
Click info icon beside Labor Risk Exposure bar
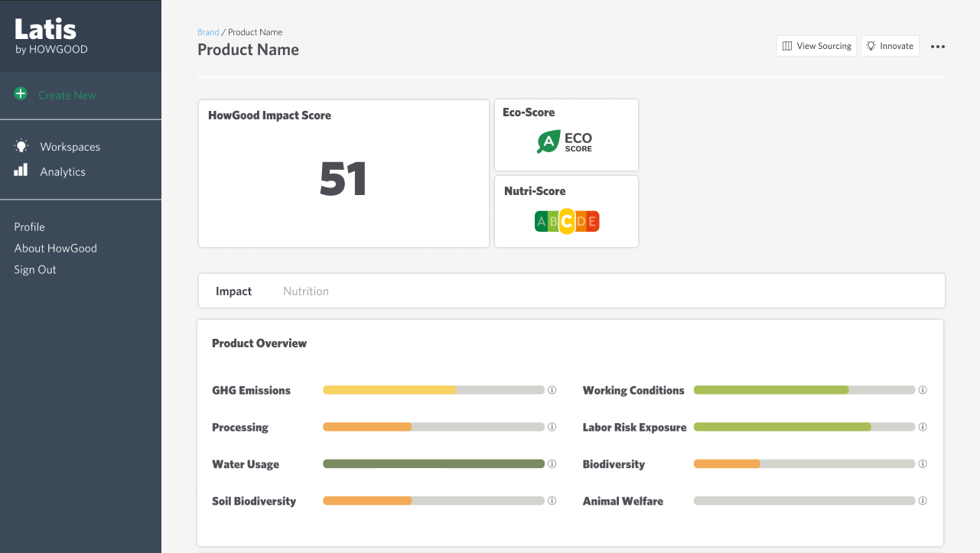click(923, 427)
